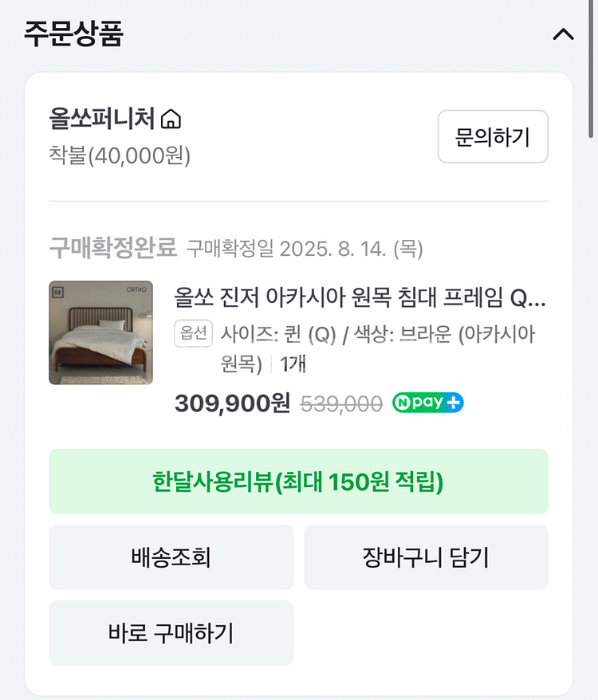This screenshot has width=598, height=700.
Task: Click the 309,900원 sale price
Action: (x=232, y=403)
